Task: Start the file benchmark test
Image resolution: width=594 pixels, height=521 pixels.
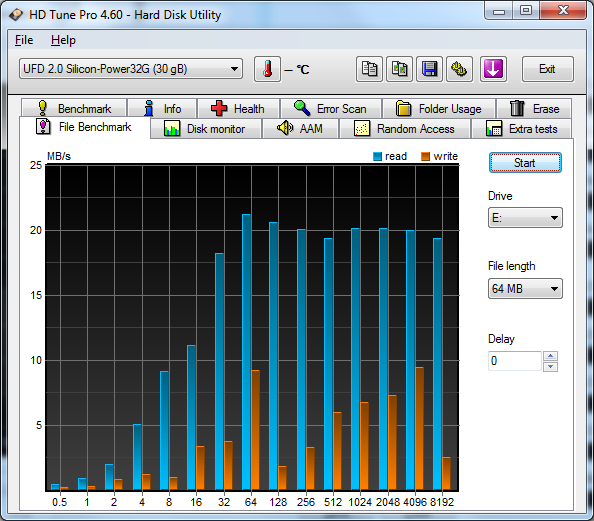Action: [525, 163]
